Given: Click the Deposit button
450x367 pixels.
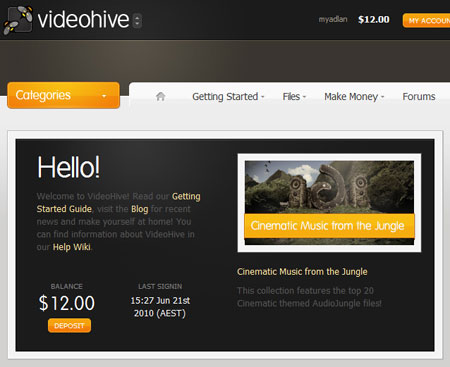Looking at the screenshot, I should click(x=69, y=326).
